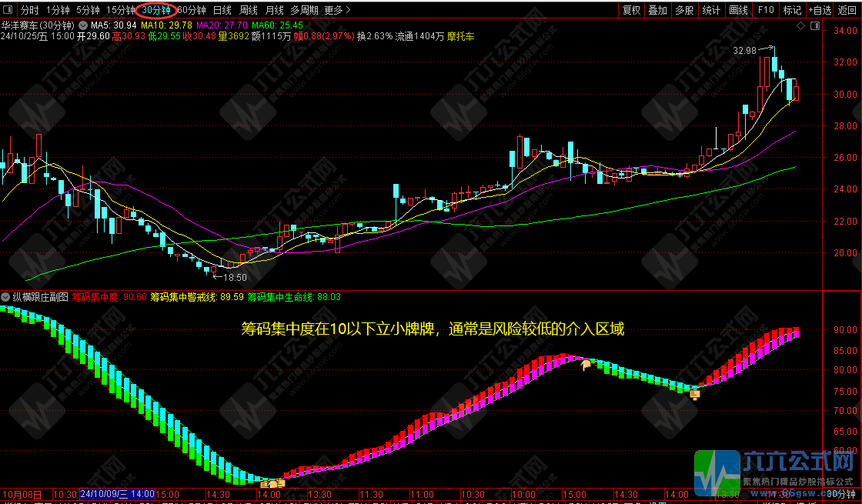Click the 复权 button
Viewport: 862px width, 504px height.
pos(631,10)
